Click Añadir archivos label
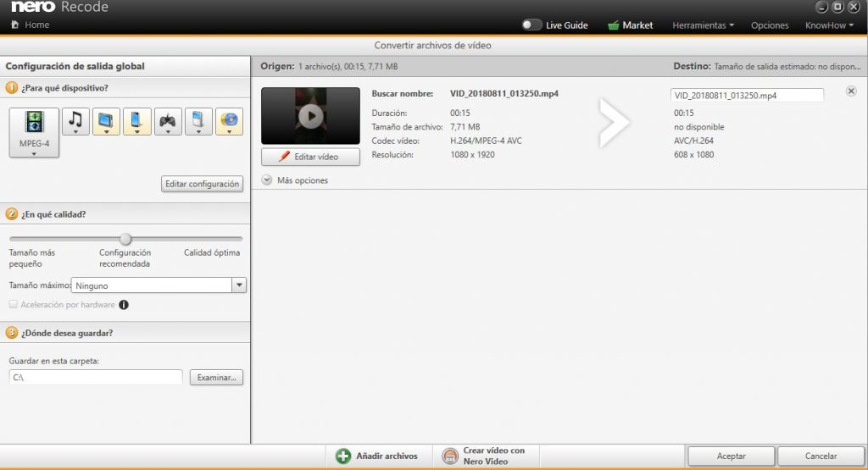 387,456
